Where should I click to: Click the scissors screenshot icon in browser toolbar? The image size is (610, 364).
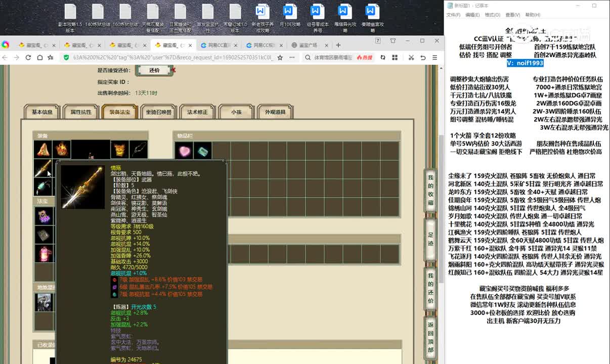click(411, 58)
